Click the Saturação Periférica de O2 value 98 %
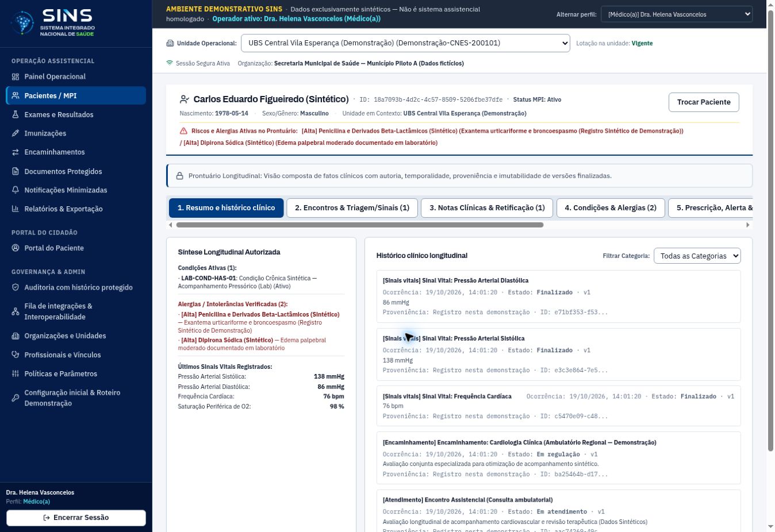This screenshot has width=775, height=532. (x=337, y=407)
